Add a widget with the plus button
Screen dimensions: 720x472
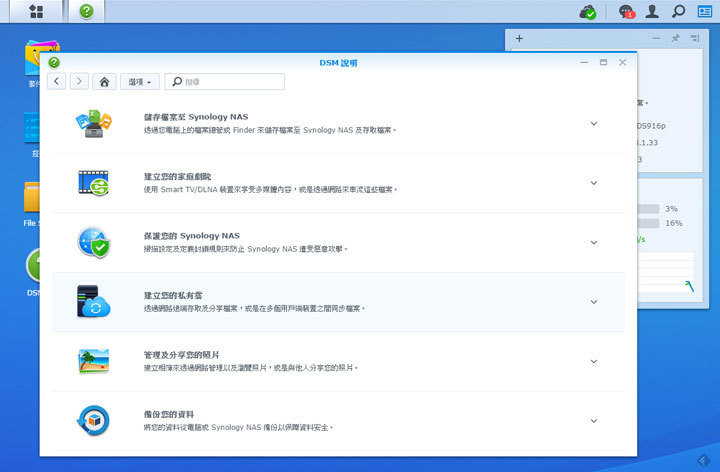[519, 39]
